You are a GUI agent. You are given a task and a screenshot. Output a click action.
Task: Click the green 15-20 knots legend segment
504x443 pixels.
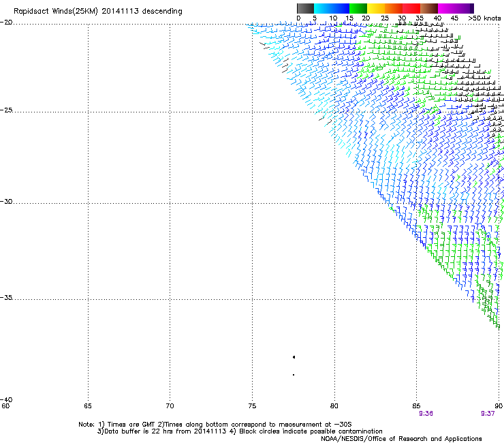358,8
